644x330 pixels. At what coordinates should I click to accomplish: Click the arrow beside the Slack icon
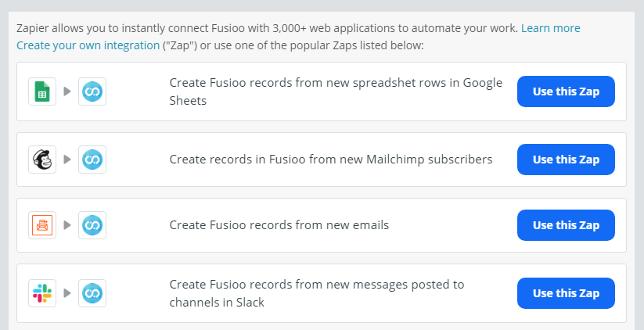[x=67, y=293]
